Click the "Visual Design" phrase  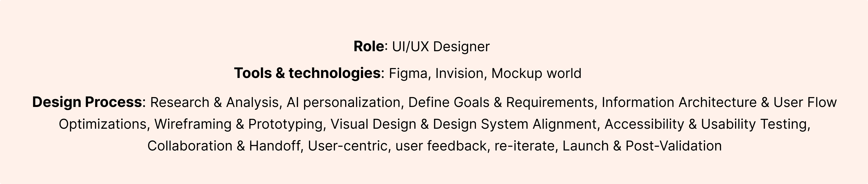coord(373,124)
